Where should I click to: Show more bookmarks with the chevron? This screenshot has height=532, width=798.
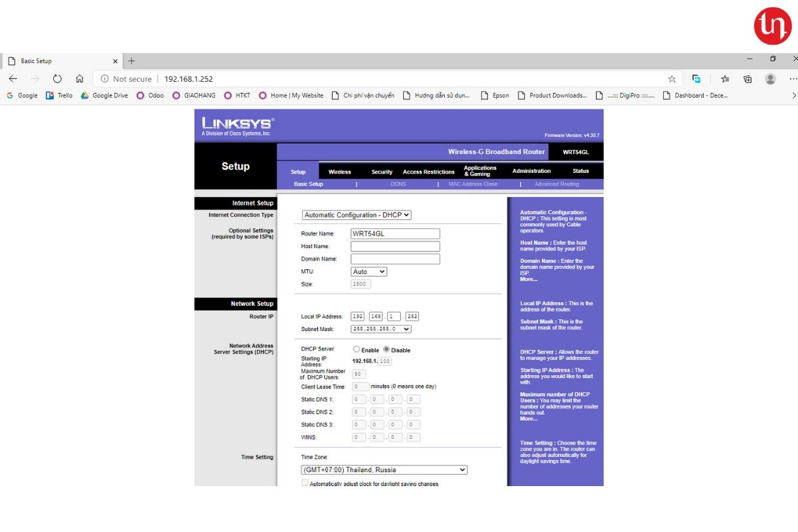[793, 95]
